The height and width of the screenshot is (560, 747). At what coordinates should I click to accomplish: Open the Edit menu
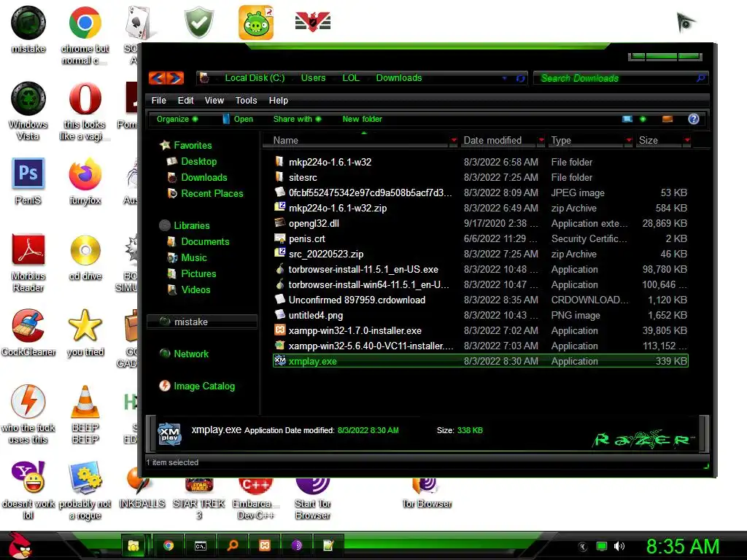coord(185,101)
